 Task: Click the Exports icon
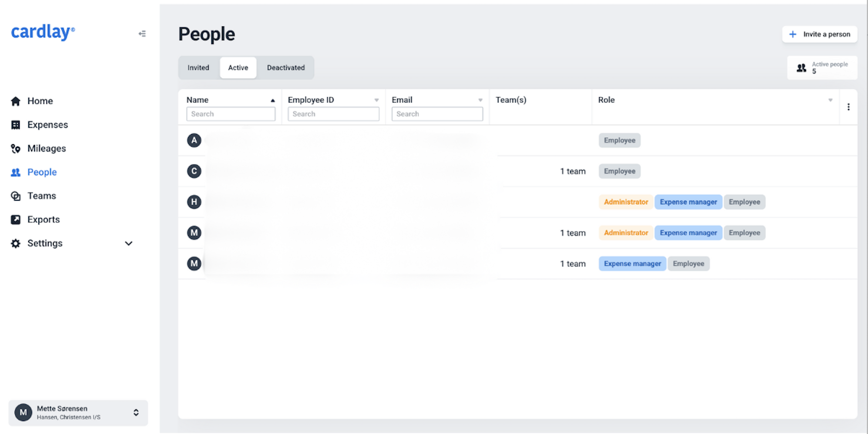(16, 219)
